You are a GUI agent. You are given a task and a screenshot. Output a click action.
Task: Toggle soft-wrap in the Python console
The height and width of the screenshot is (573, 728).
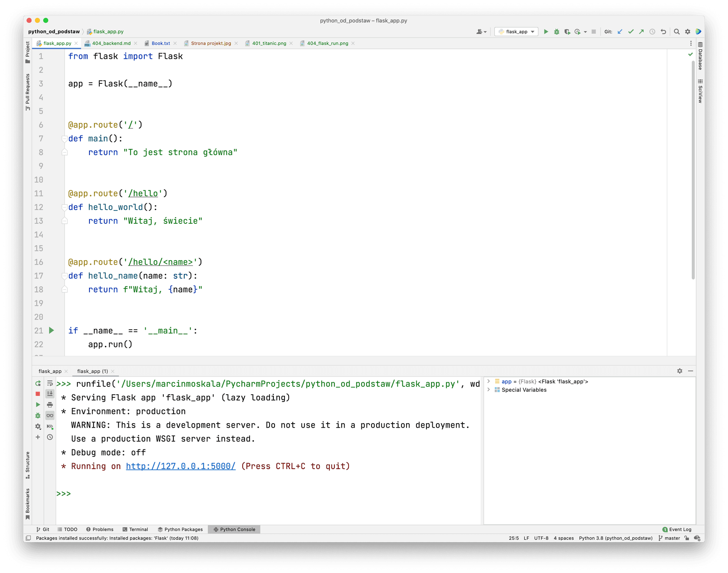pos(50,383)
